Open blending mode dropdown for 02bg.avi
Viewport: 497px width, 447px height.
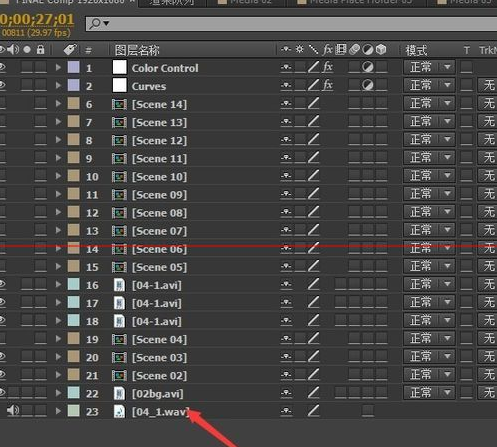(x=429, y=392)
